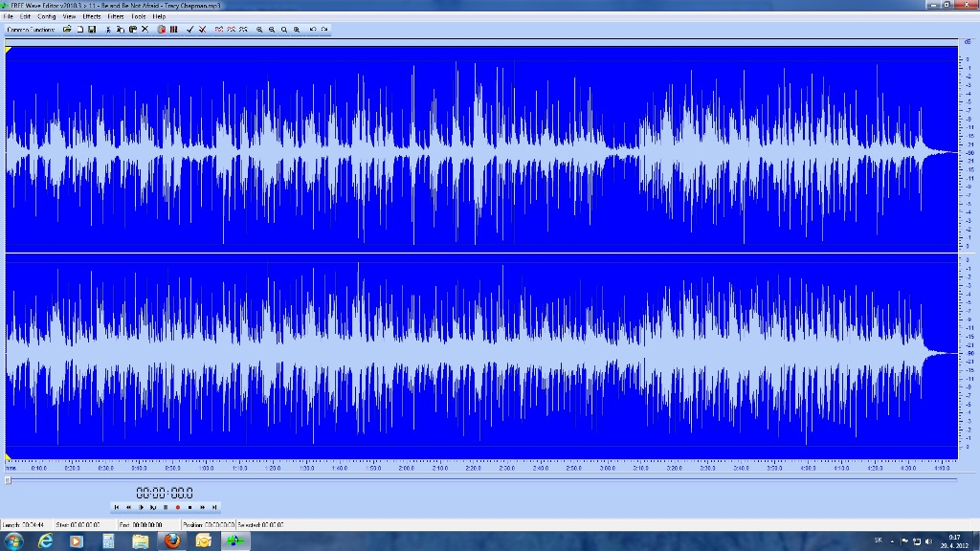Click the first red waveform effect icon
The width and height of the screenshot is (980, 551).
(x=219, y=30)
